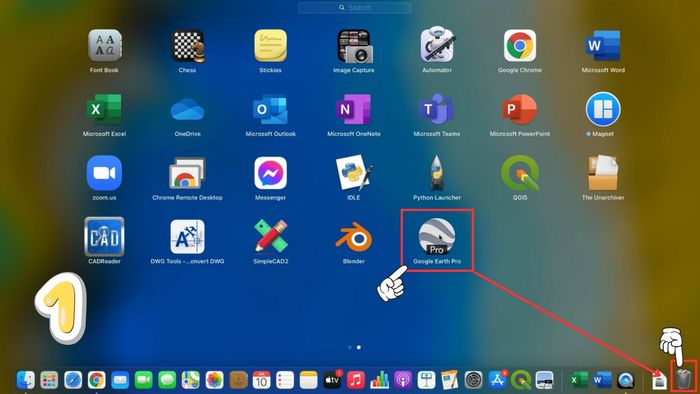Viewport: 700px width, 394px height.
Task: Open Microsoft Outlook
Action: tap(270, 109)
